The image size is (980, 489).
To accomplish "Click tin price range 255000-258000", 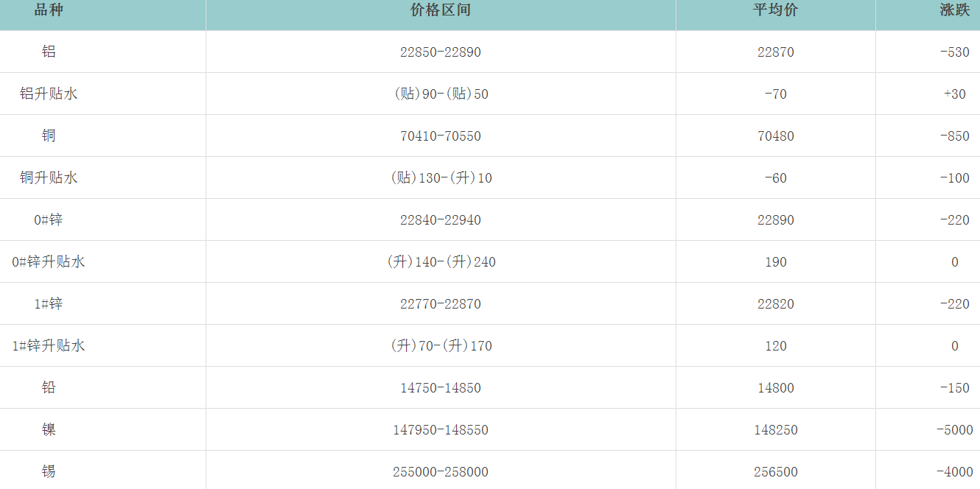I will (x=440, y=472).
